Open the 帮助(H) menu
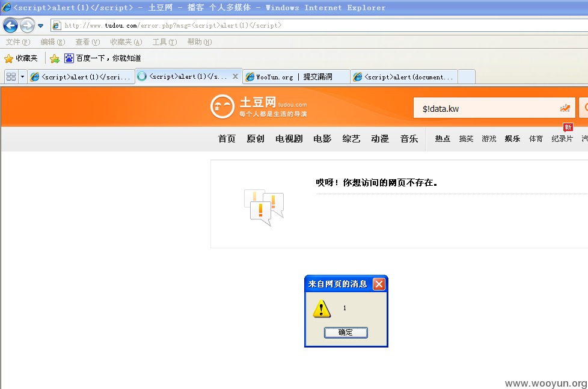This screenshot has width=588, height=389. 199,42
